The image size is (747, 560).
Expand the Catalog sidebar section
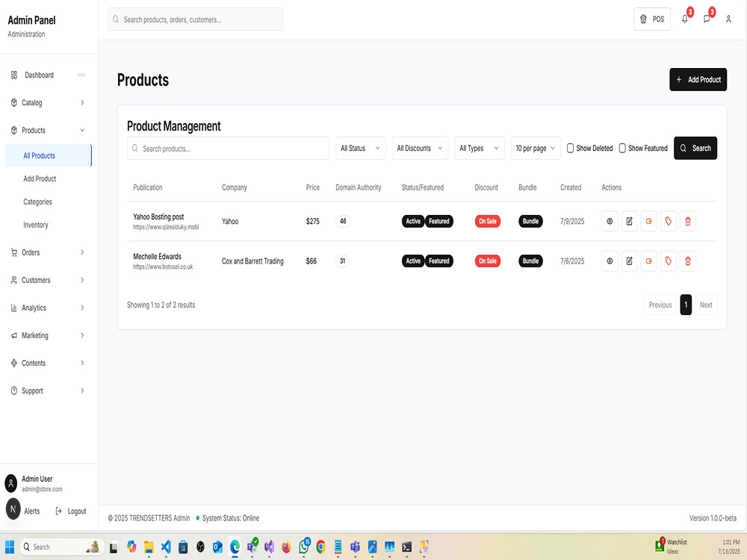48,102
